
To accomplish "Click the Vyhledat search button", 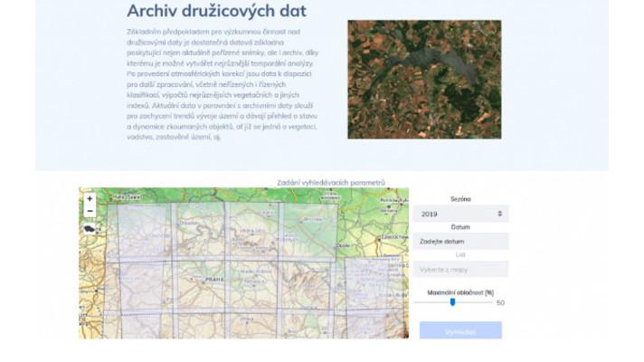I will coord(460,330).
